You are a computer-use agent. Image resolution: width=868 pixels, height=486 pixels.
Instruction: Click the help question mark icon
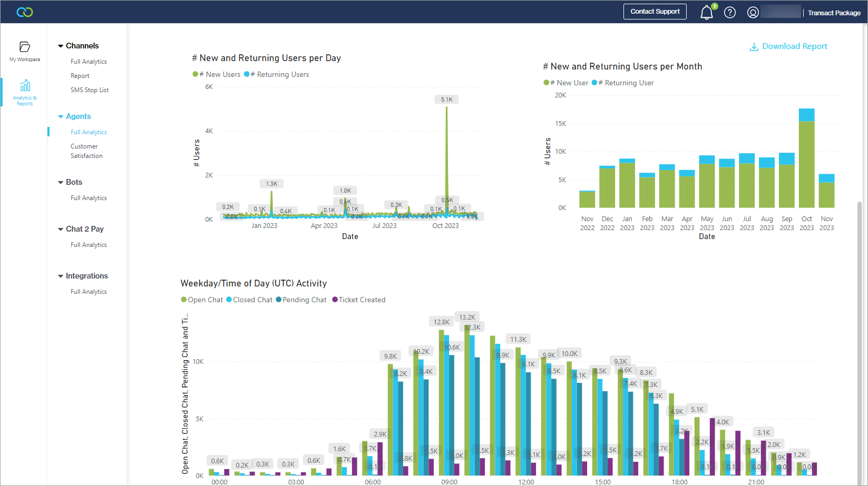coord(729,12)
